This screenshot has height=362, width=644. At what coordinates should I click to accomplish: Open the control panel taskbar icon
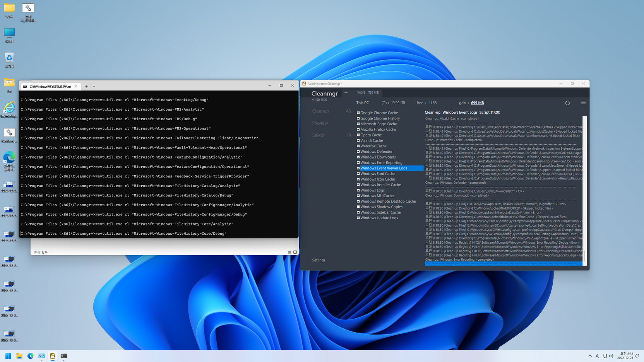[x=41, y=356]
